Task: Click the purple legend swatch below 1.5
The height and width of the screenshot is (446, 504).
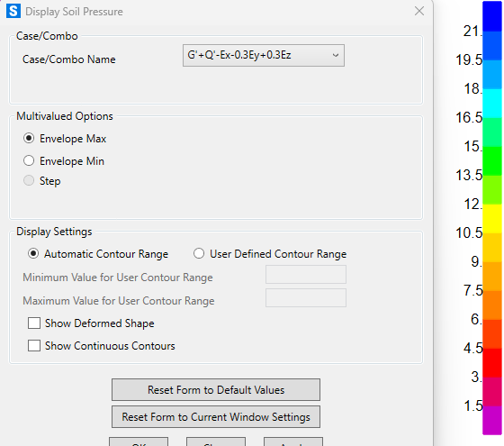Action: 492,421
